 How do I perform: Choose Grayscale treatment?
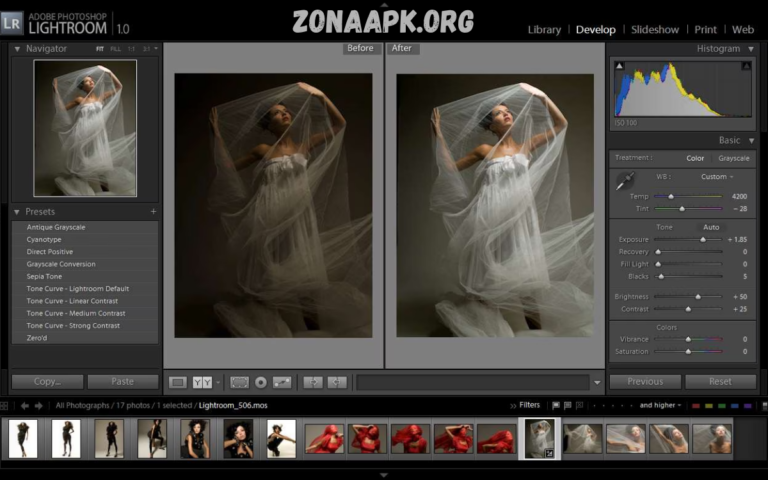(734, 158)
